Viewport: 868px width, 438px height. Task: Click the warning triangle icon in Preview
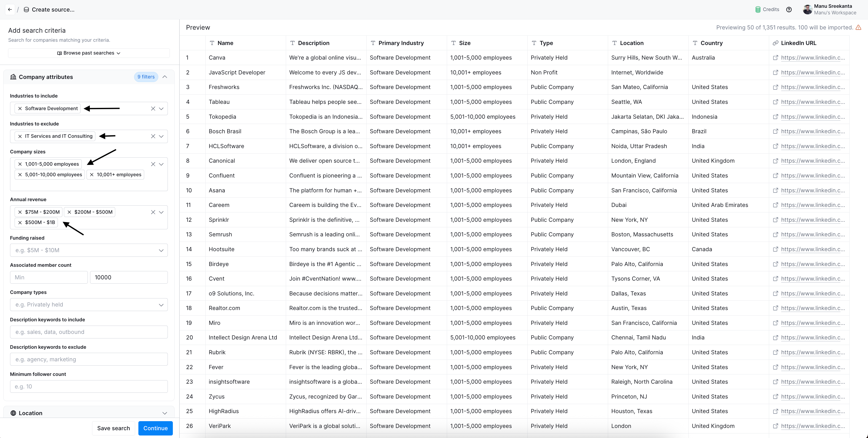858,28
